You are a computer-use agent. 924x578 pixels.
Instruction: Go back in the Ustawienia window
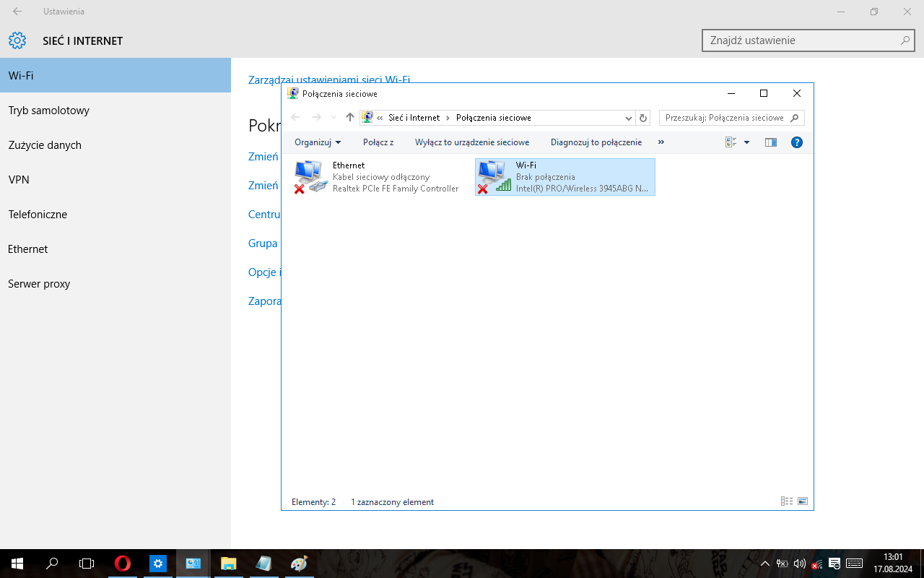pos(17,12)
